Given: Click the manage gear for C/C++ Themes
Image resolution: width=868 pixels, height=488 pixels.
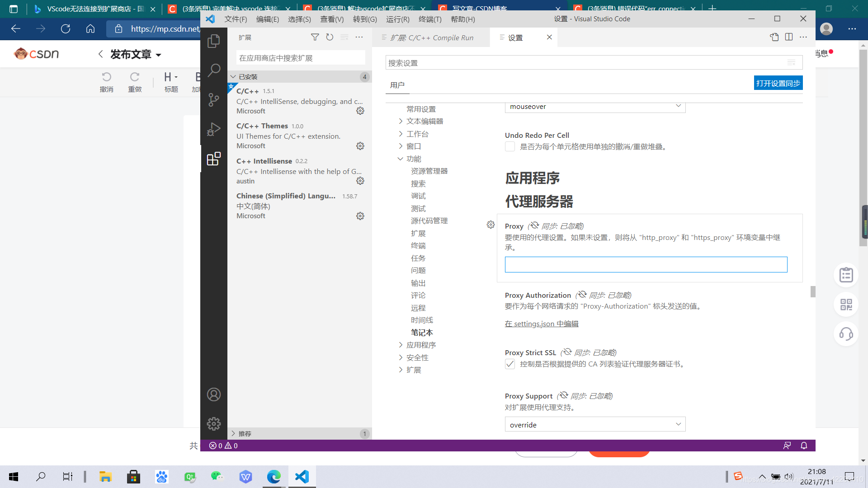Looking at the screenshot, I should click(360, 146).
